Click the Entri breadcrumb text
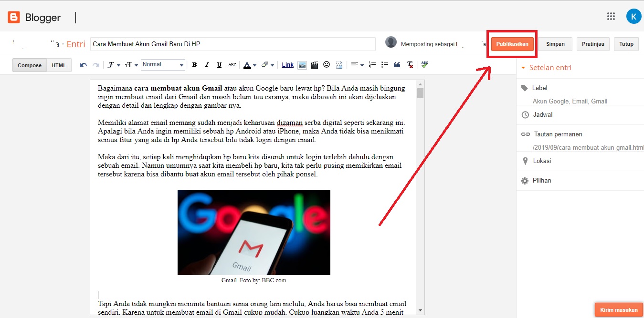Image resolution: width=644 pixels, height=318 pixels. click(x=76, y=44)
